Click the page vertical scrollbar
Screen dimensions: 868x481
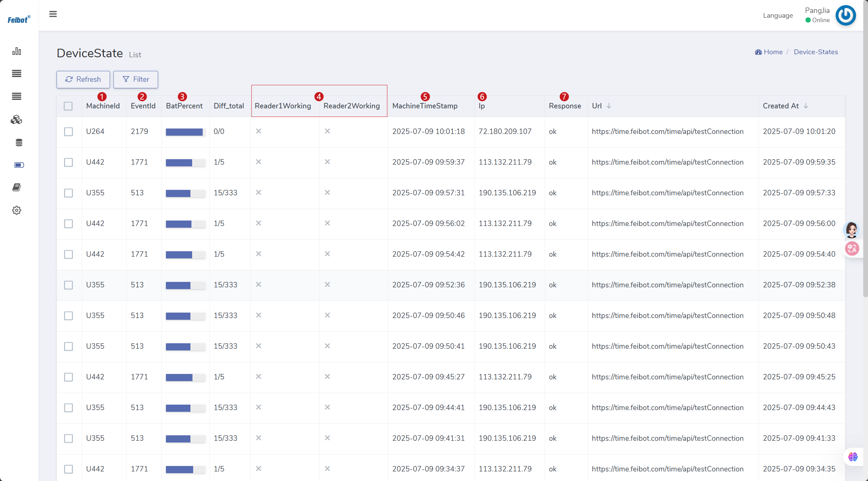click(865, 148)
